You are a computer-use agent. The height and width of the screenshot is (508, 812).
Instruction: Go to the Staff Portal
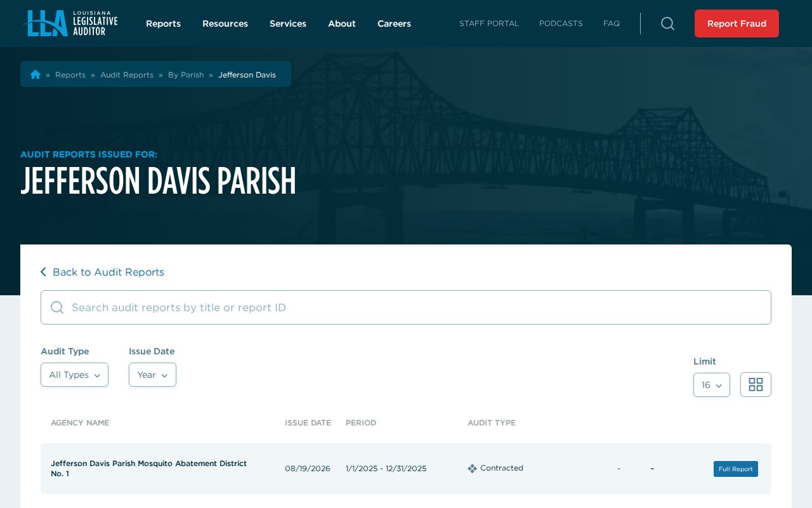[x=489, y=23]
